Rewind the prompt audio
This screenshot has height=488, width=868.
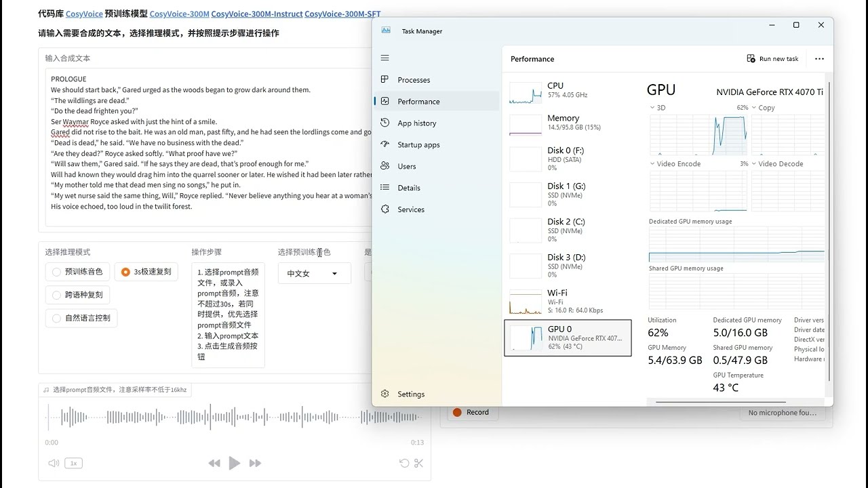pos(214,464)
